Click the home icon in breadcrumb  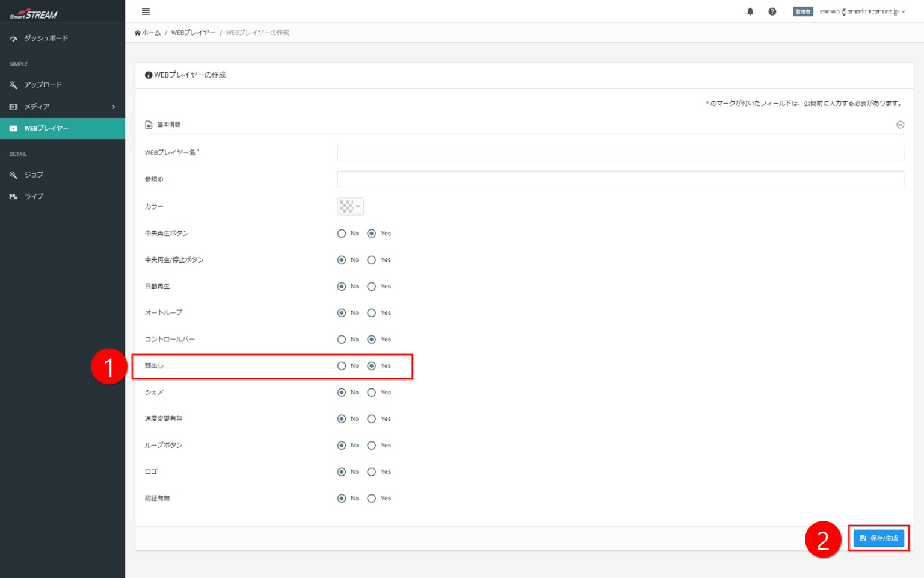tap(138, 33)
